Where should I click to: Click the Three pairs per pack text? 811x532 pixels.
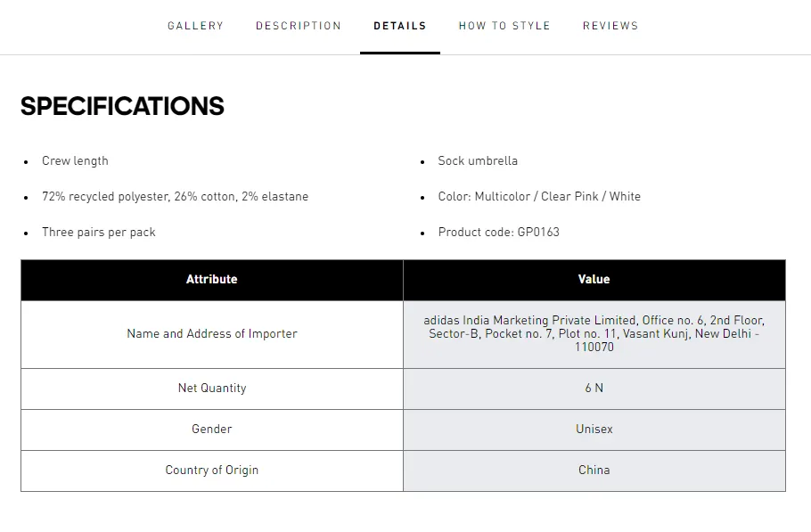tap(99, 233)
